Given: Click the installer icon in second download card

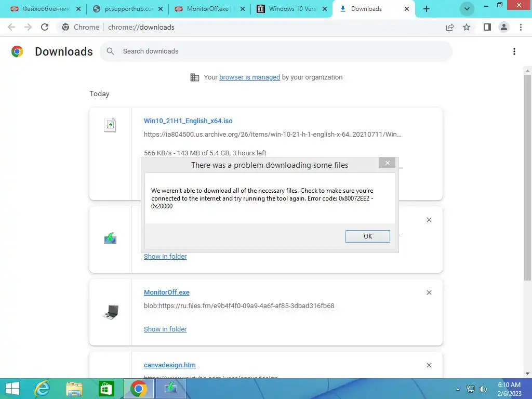Looking at the screenshot, I should tap(110, 238).
